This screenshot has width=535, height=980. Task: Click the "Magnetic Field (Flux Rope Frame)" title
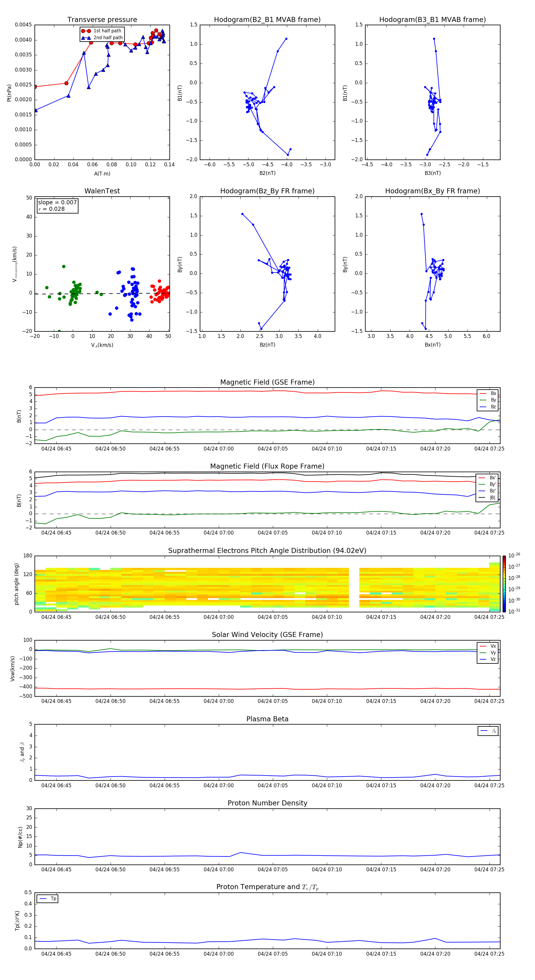tap(267, 466)
